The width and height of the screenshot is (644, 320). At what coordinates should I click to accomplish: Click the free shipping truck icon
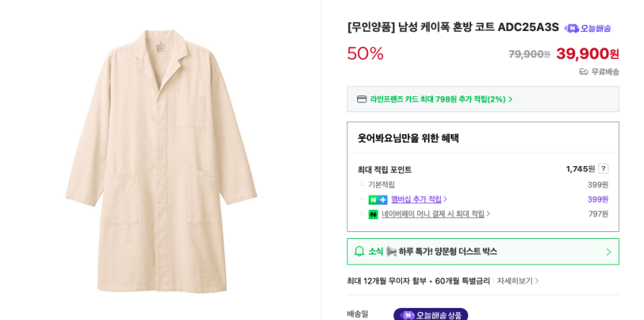(583, 72)
